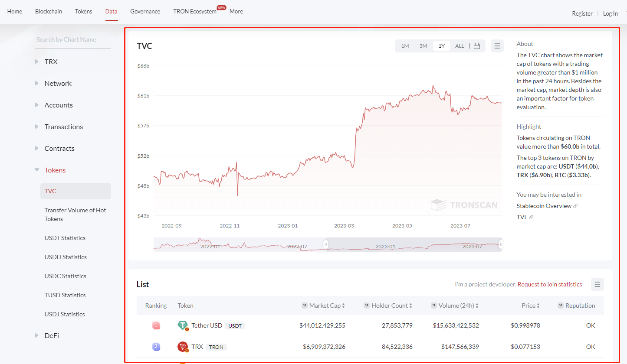Viewport: 627px width, 364px height.
Task: Click the TRX token logo
Action: tap(183, 347)
